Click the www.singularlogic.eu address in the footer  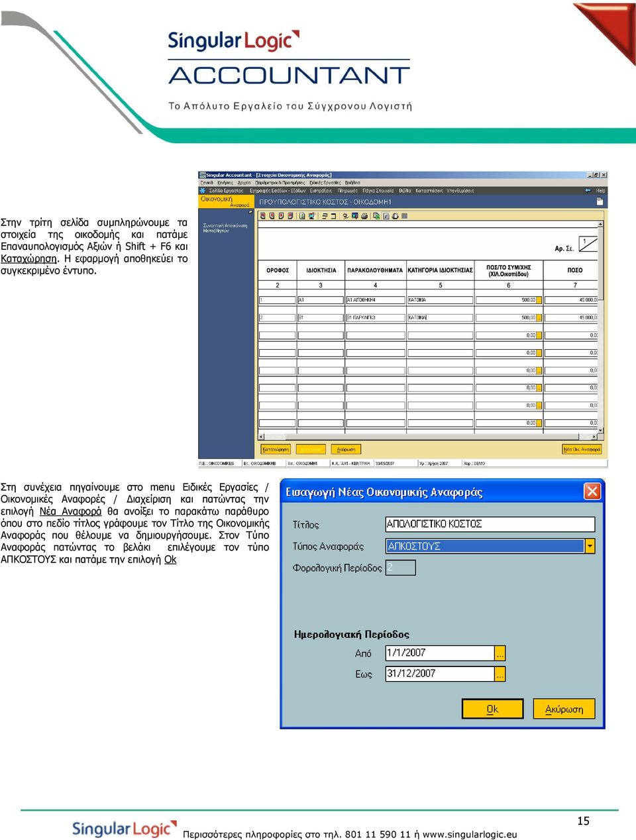(470, 834)
